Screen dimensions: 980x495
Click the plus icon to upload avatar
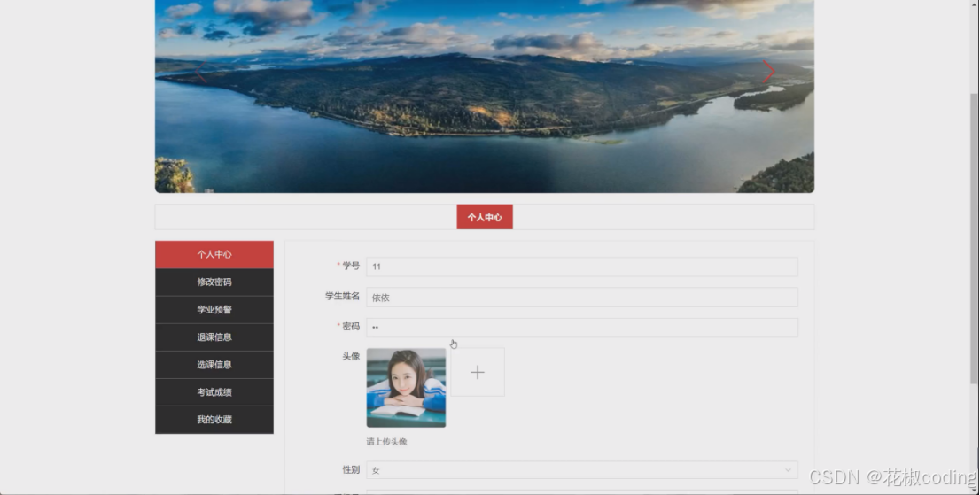point(478,373)
